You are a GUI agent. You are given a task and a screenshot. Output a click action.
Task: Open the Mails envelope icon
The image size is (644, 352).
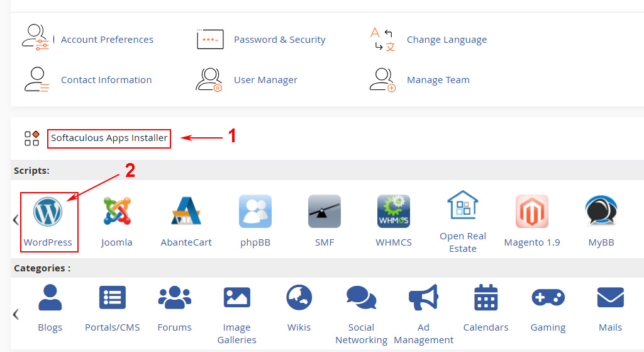point(610,297)
